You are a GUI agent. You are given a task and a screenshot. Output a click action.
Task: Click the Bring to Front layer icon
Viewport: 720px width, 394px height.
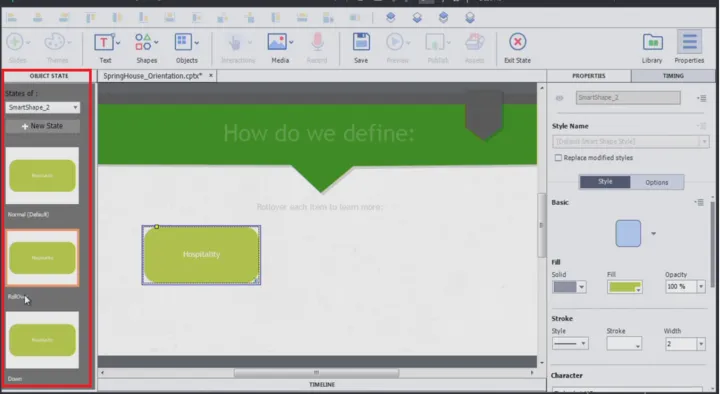point(443,17)
